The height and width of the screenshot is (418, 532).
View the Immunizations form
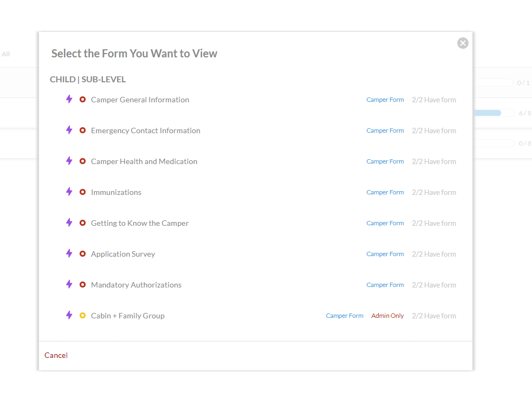[x=116, y=192]
